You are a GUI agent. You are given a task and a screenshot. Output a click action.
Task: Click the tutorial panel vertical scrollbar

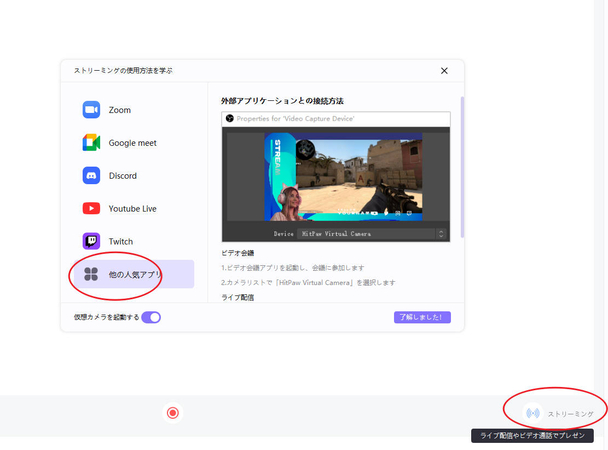462,167
